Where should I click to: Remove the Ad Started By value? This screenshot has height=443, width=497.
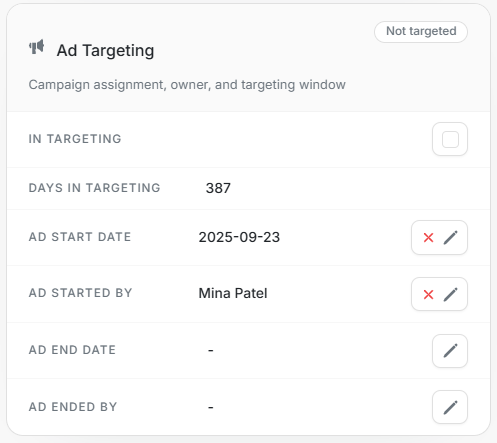coord(428,294)
